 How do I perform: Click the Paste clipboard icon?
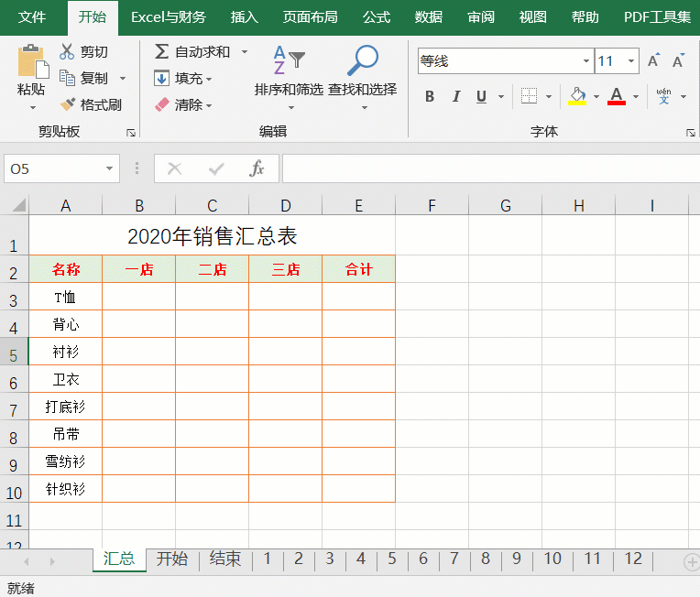(33, 61)
